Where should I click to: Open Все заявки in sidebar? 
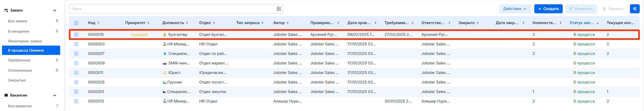tap(18, 21)
